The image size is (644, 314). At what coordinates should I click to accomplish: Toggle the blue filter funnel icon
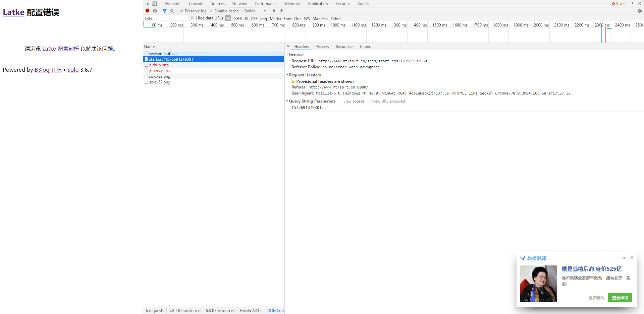coord(165,11)
